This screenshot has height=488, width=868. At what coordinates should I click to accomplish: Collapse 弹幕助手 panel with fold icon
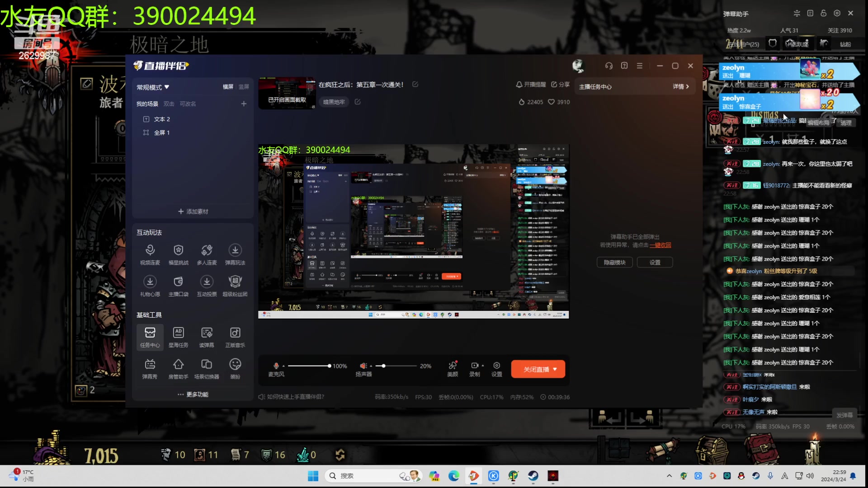point(797,14)
